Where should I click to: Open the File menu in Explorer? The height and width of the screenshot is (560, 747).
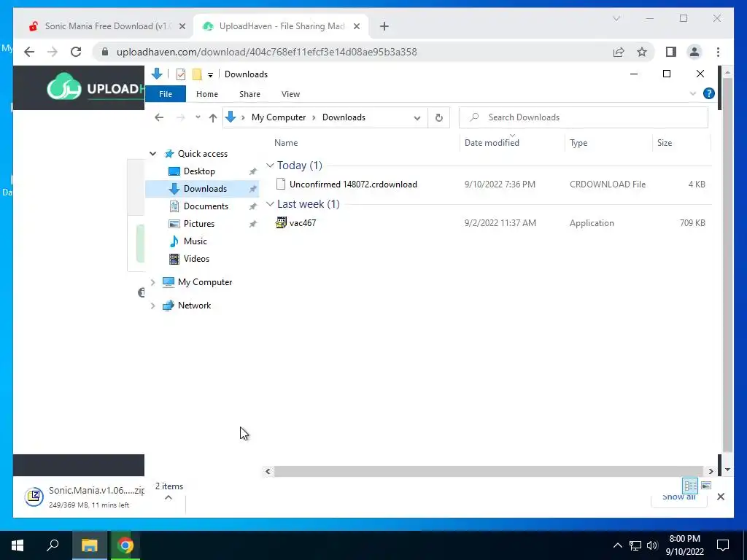pyautogui.click(x=166, y=94)
